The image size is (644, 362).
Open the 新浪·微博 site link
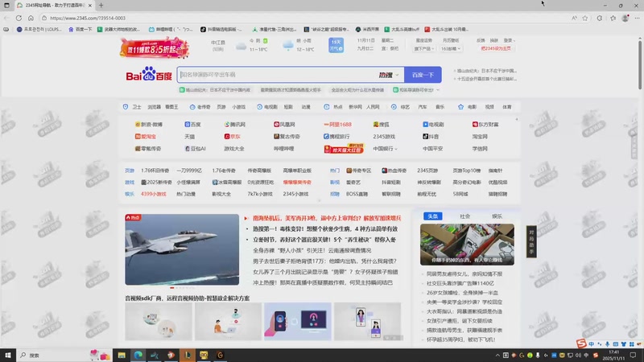pyautogui.click(x=149, y=125)
